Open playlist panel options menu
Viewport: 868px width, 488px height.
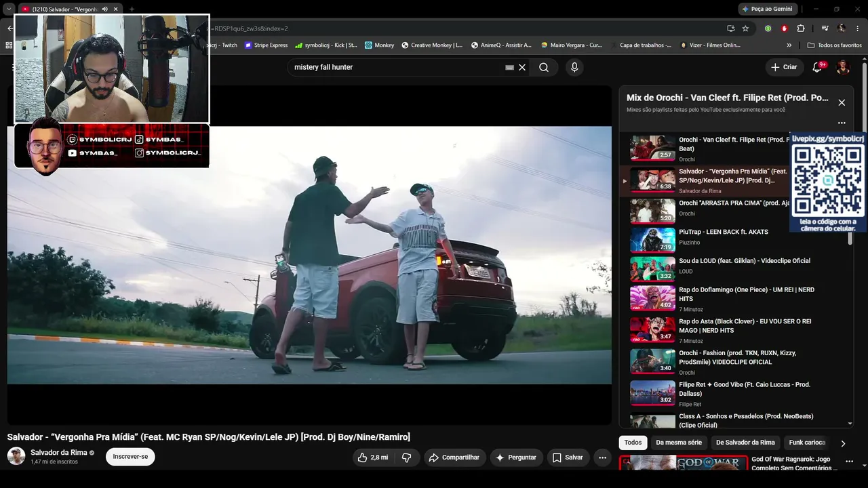pos(842,123)
